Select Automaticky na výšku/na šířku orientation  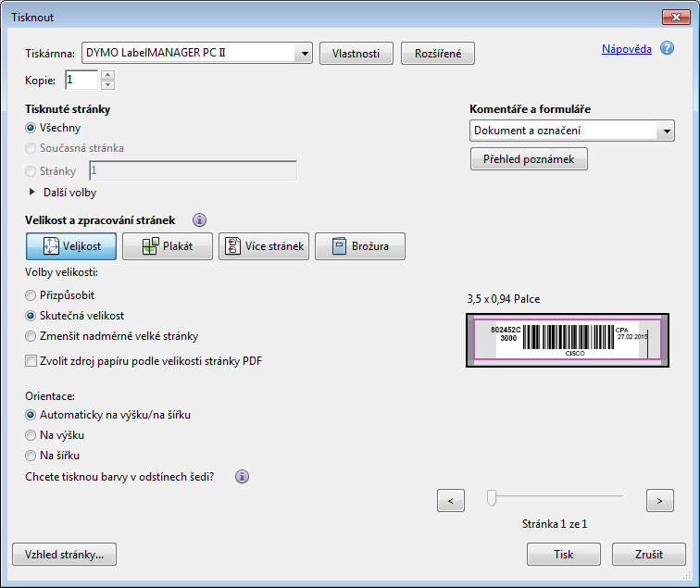tap(31, 415)
